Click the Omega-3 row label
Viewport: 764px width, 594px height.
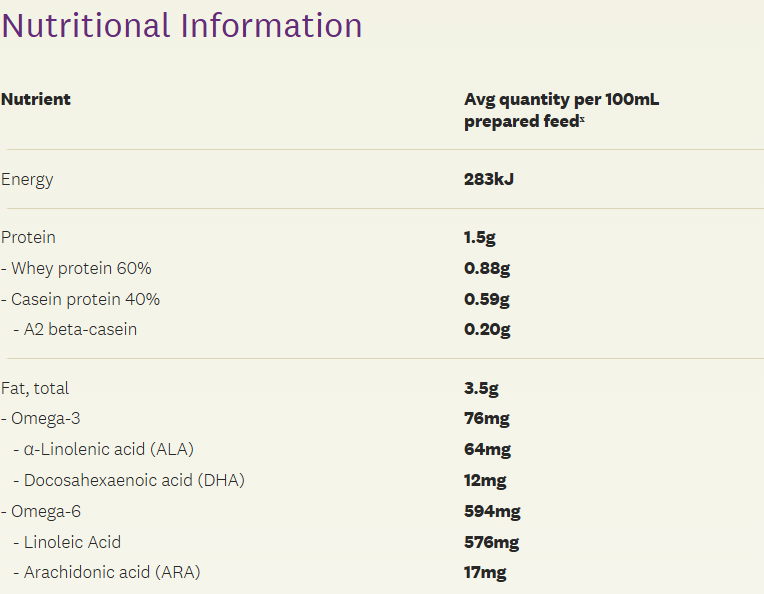pyautogui.click(x=41, y=418)
